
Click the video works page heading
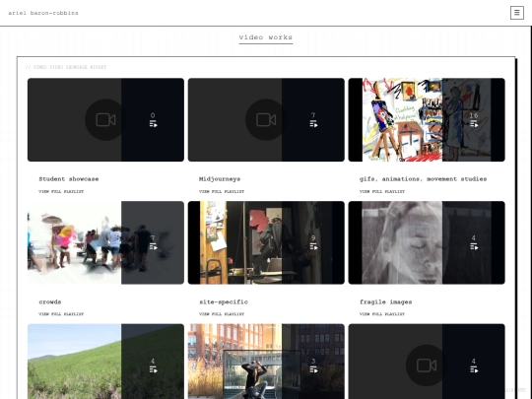266,37
